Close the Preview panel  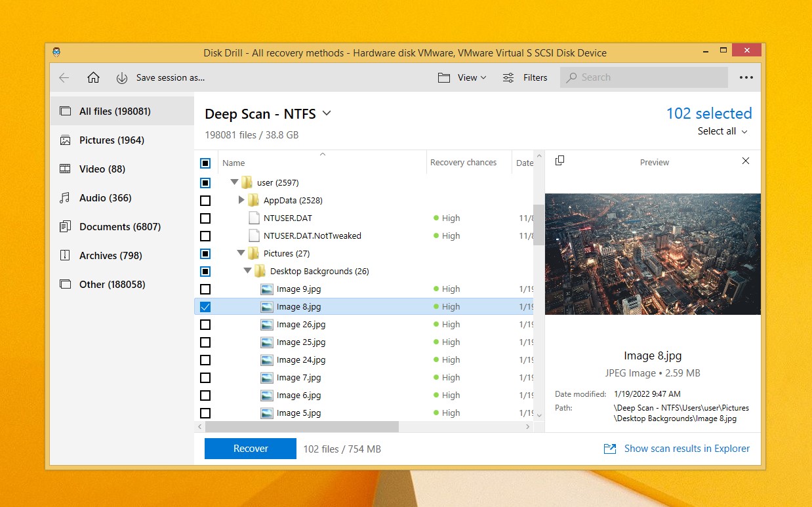tap(746, 161)
